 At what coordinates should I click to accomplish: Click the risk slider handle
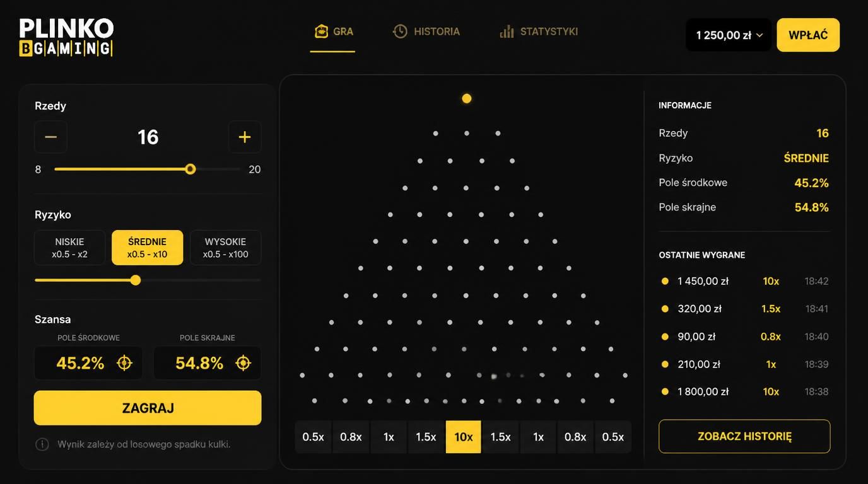coord(135,280)
